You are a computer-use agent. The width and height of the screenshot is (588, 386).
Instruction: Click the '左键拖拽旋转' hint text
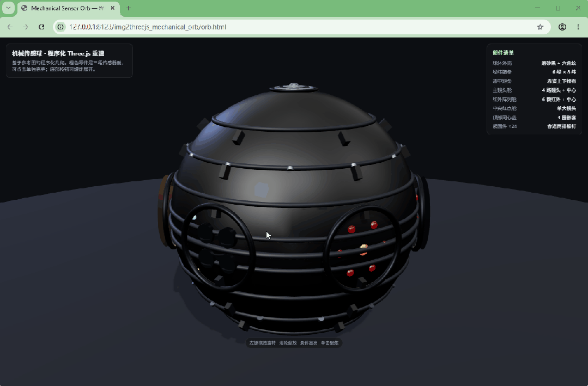pyautogui.click(x=263, y=343)
